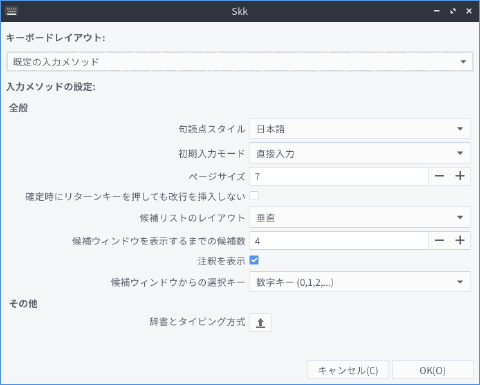Screen dimensions: 480x385
Task: Click the 候補数 input field showing 4
Action: tap(339, 240)
